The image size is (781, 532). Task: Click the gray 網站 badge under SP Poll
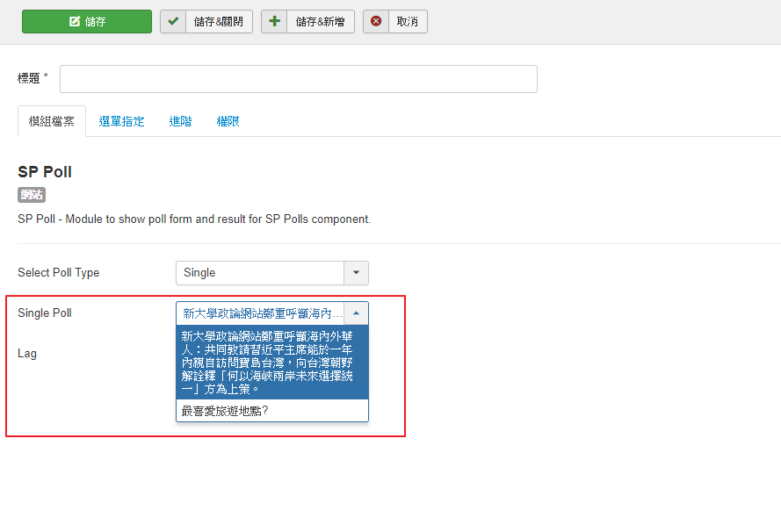click(x=32, y=195)
